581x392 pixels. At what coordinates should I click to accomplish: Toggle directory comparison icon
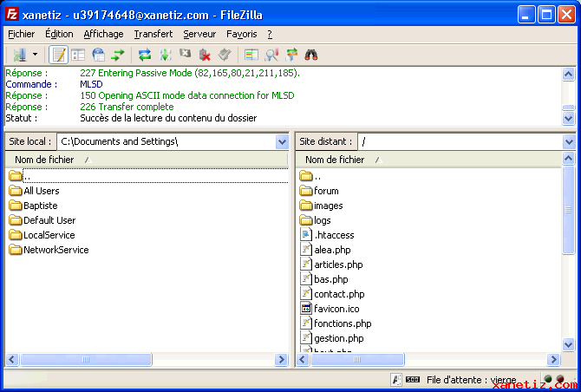(271, 55)
